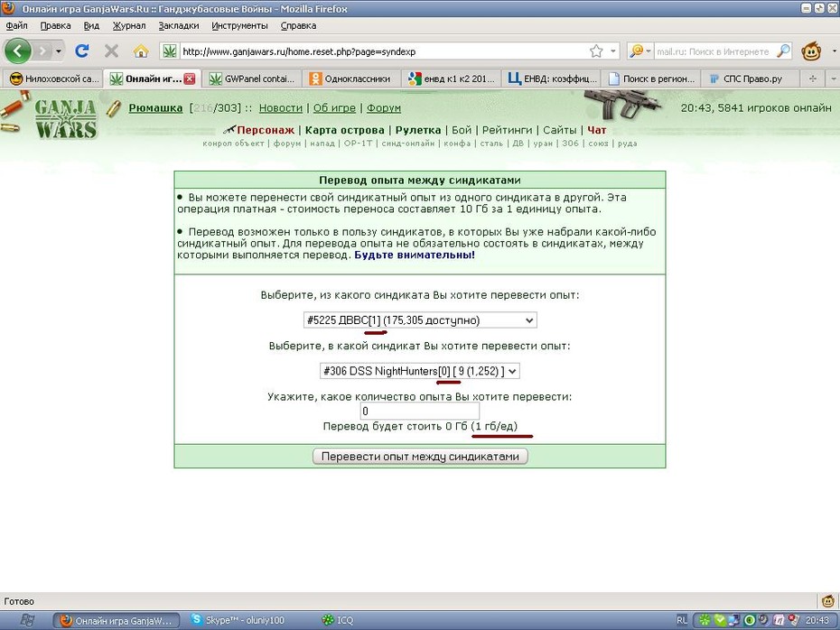Viewport: 840px width, 630px height.
Task: Open the mail.ru search engine selector
Action: (640, 51)
